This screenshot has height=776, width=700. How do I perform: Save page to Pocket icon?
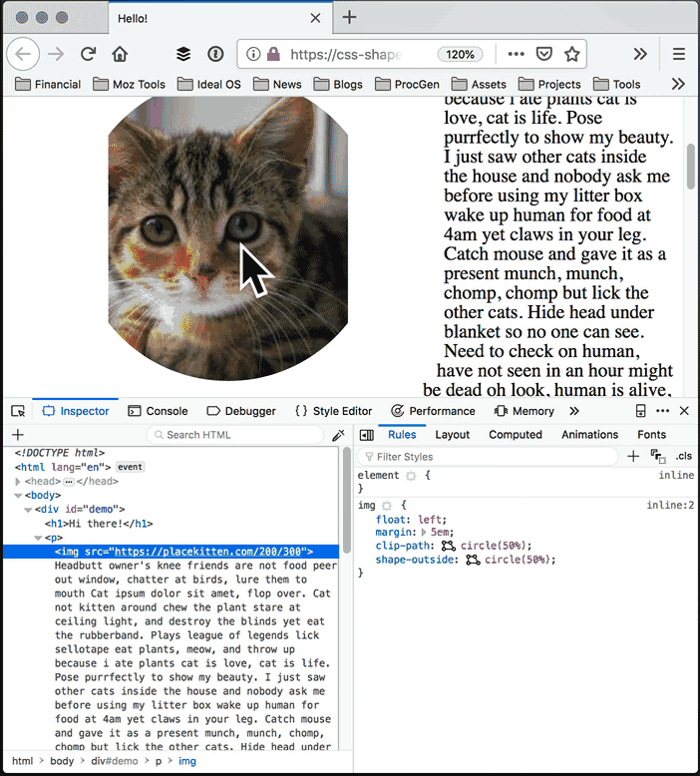(x=543, y=54)
